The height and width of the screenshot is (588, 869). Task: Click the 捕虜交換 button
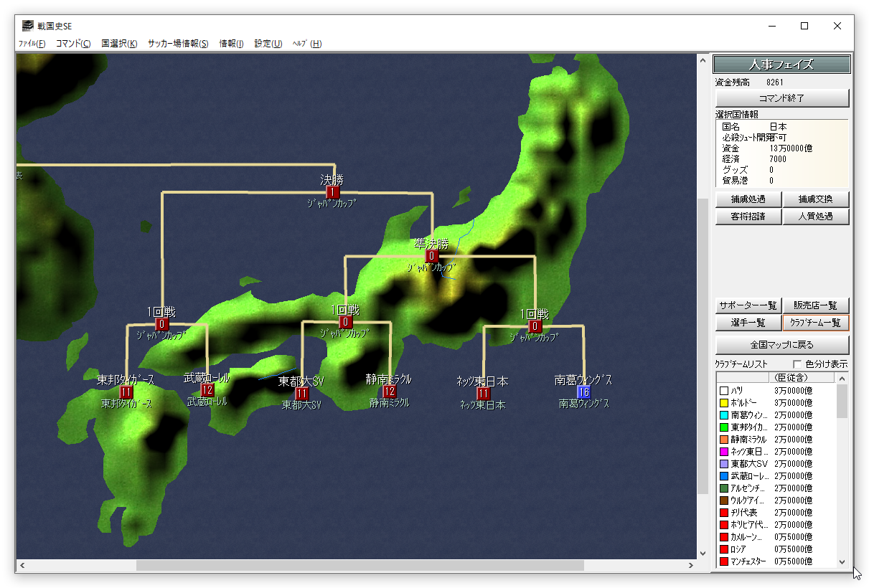click(x=816, y=199)
